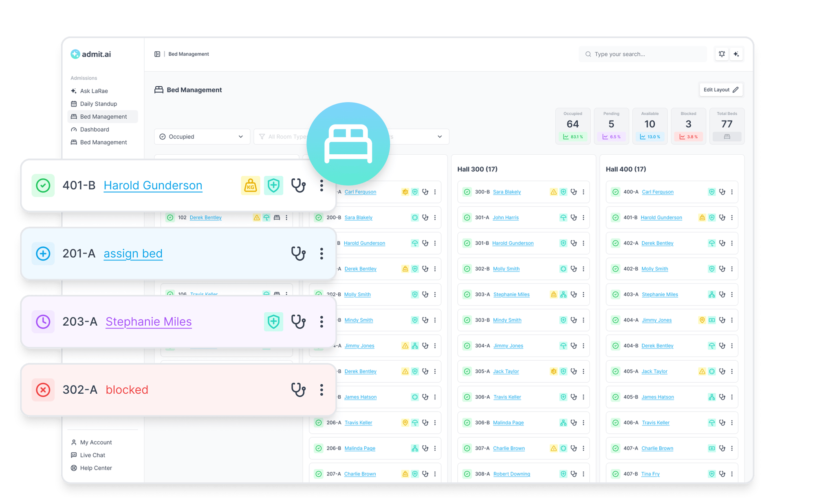Screen dimensions: 815x504
Task: Go to Dashboard in sidebar
Action: pyautogui.click(x=95, y=129)
